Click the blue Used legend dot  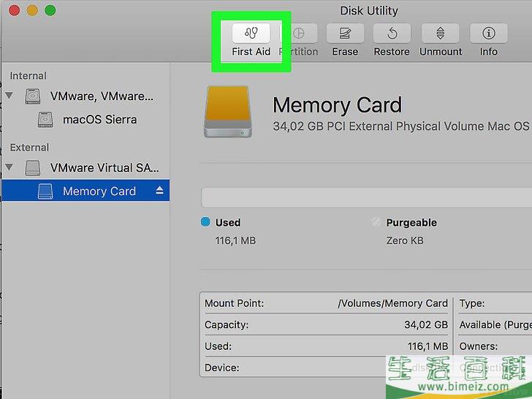click(205, 221)
